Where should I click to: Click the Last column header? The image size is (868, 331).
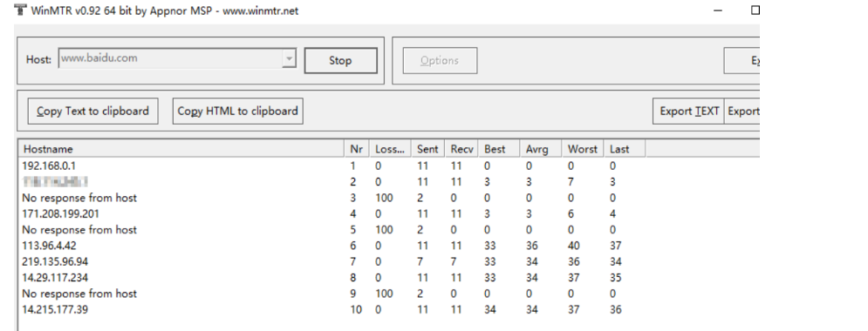click(625, 149)
